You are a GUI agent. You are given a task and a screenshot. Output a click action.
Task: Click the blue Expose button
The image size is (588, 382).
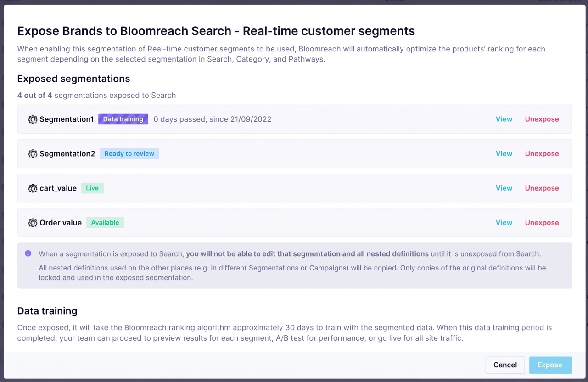click(x=550, y=365)
